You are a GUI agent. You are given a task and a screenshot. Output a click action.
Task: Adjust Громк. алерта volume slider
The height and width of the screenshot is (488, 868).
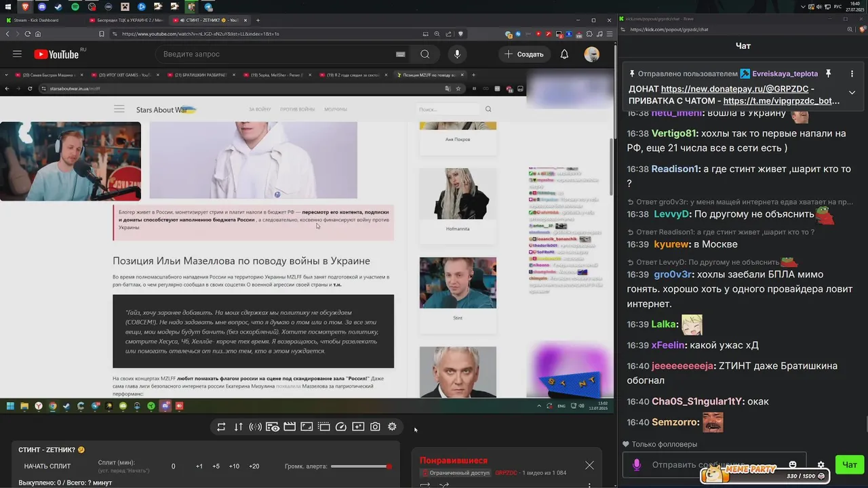pyautogui.click(x=361, y=466)
